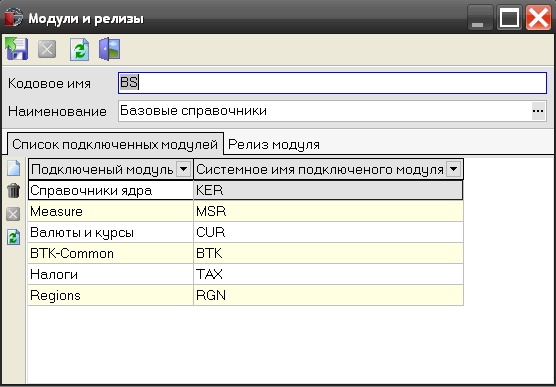Viewport: 556px width, 387px height.
Task: Close the Модули и релизы window
Action: [538, 17]
